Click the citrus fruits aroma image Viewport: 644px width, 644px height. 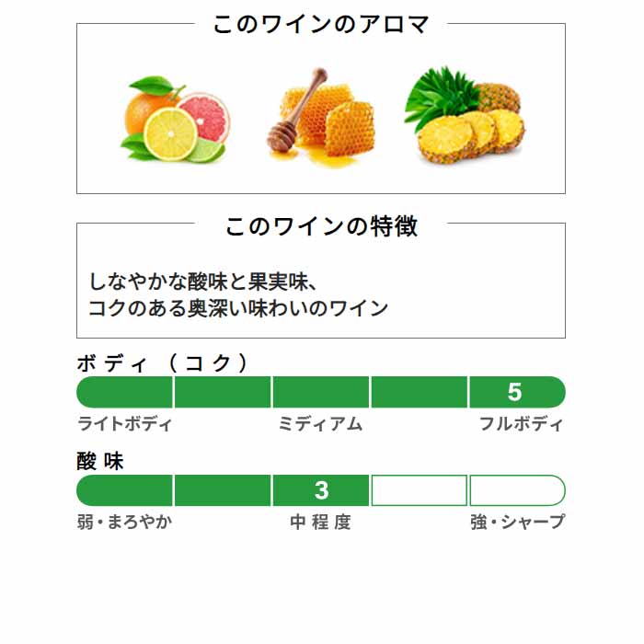pos(175,119)
